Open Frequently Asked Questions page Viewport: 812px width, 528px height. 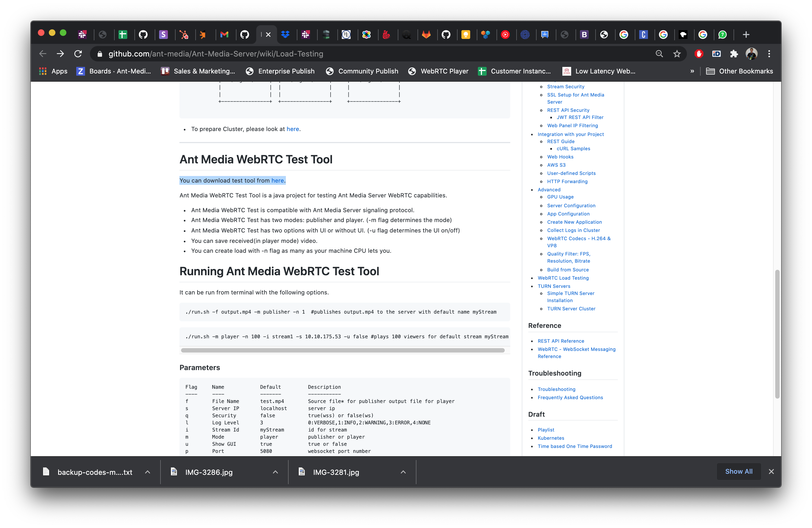(x=570, y=398)
